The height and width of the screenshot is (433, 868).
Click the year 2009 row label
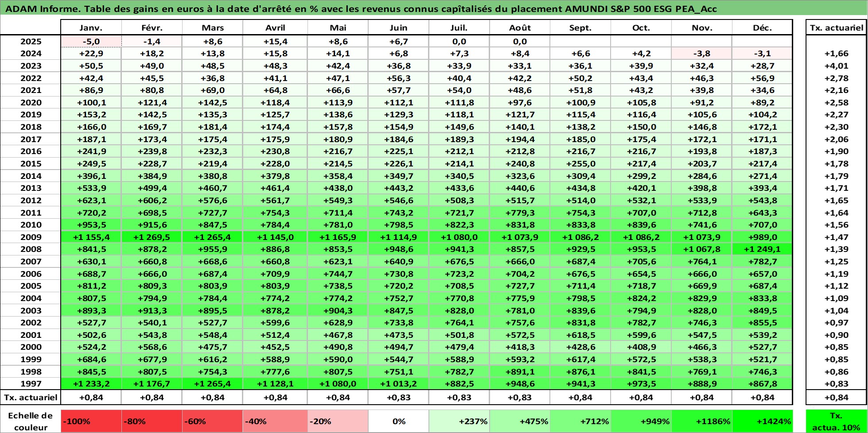tap(31, 237)
